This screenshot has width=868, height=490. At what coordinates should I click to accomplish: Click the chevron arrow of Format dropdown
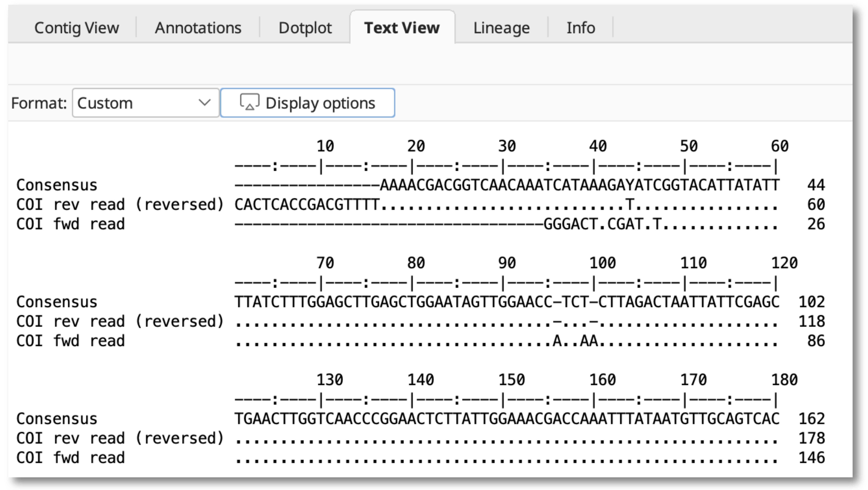pyautogui.click(x=205, y=102)
